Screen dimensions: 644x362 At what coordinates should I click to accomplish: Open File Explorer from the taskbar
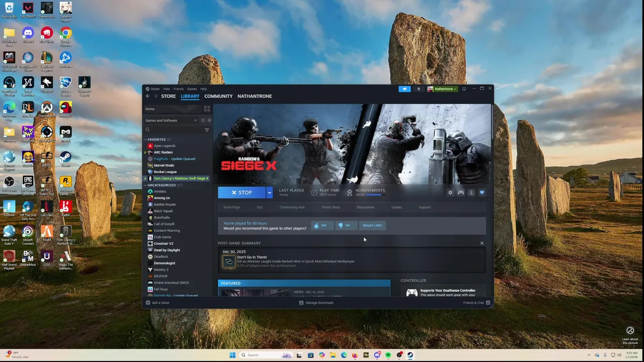pos(333,355)
